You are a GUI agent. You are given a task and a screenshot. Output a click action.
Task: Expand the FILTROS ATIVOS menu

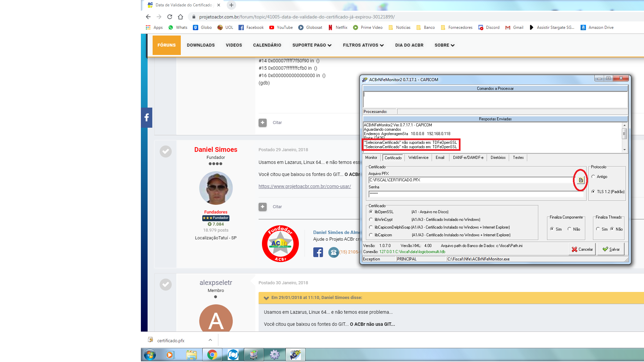(x=363, y=45)
